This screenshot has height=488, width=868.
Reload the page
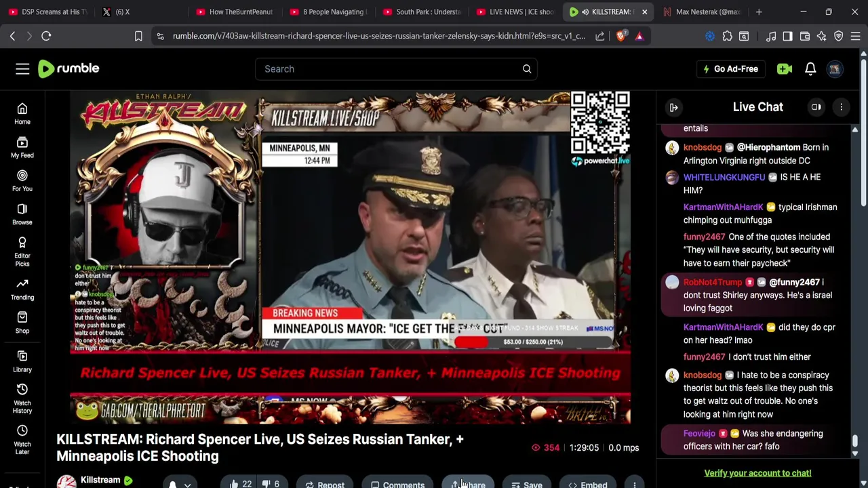pos(46,36)
